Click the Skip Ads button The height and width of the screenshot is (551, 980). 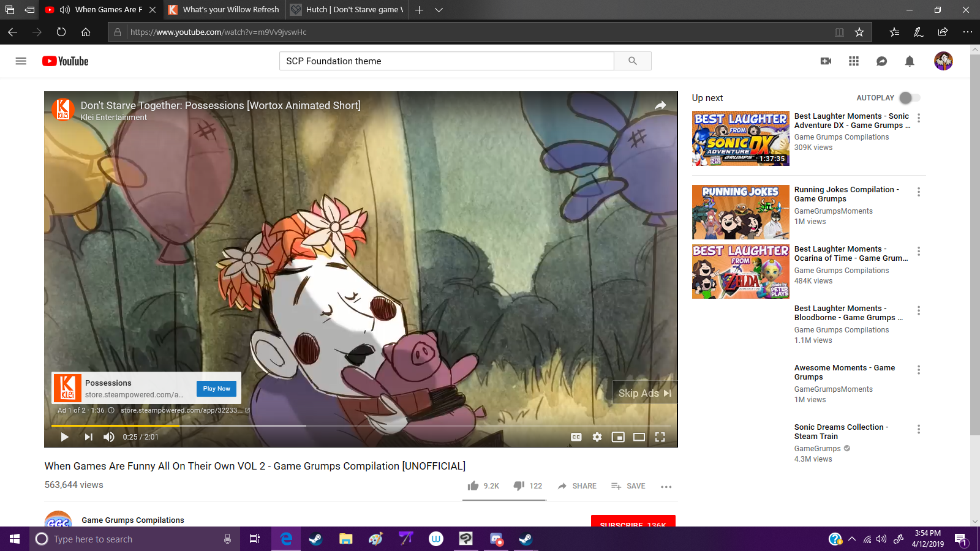(x=644, y=393)
